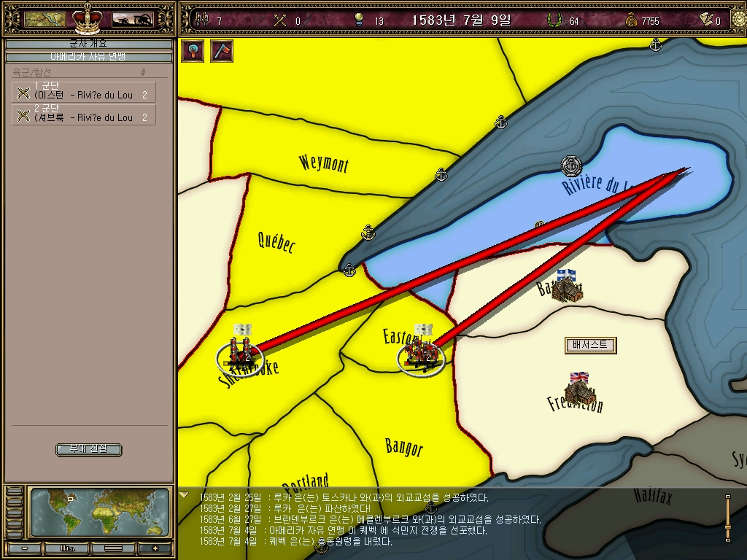Image resolution: width=747 pixels, height=560 pixels.
Task: Select the 2 군단 army row
Action: coord(84,114)
